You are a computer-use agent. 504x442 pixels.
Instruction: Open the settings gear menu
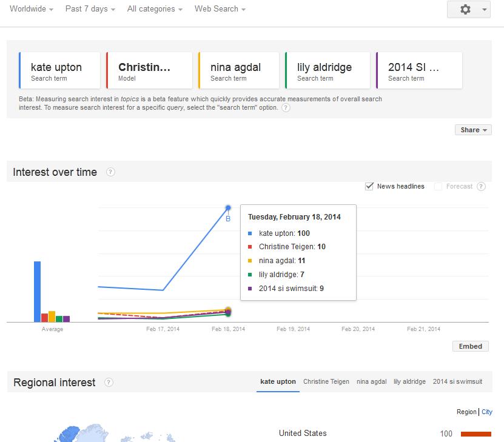click(468, 10)
